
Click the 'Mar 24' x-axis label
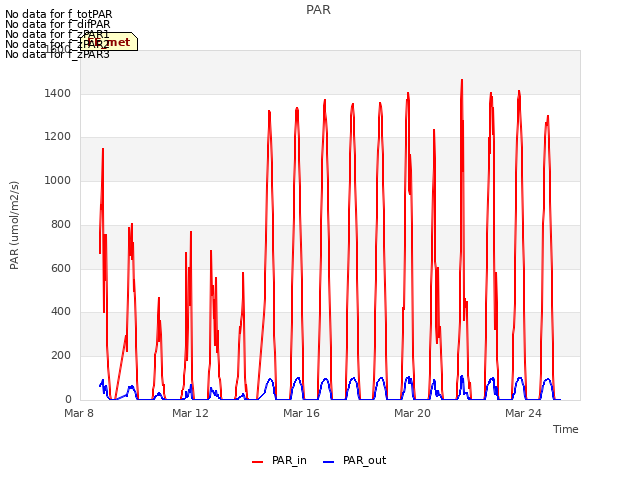tap(523, 413)
